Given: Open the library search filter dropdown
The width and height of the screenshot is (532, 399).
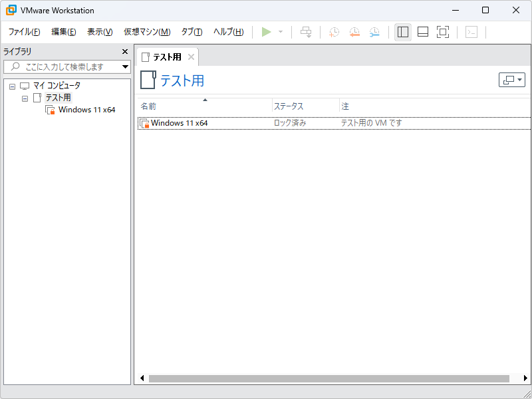Looking at the screenshot, I should coord(126,67).
